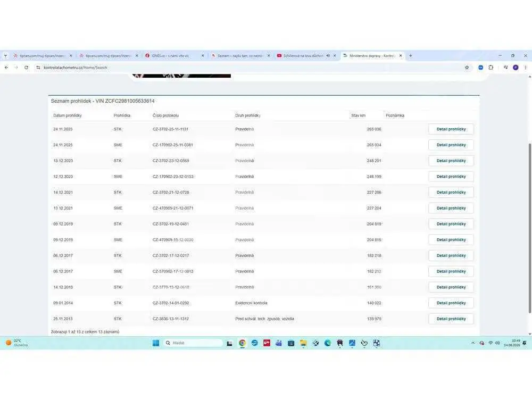Click the Před schvál. tech. způsob. vozidla text
This screenshot has height=399, width=532.
click(x=264, y=319)
